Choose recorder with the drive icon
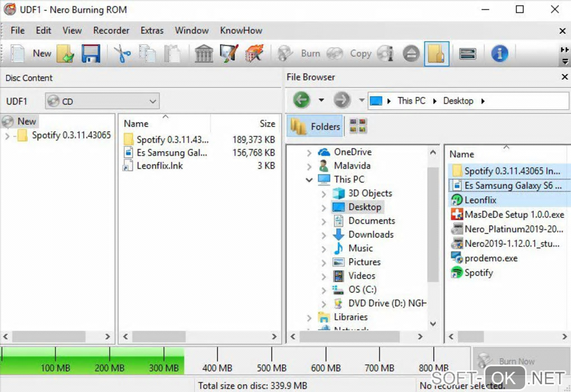 467,54
